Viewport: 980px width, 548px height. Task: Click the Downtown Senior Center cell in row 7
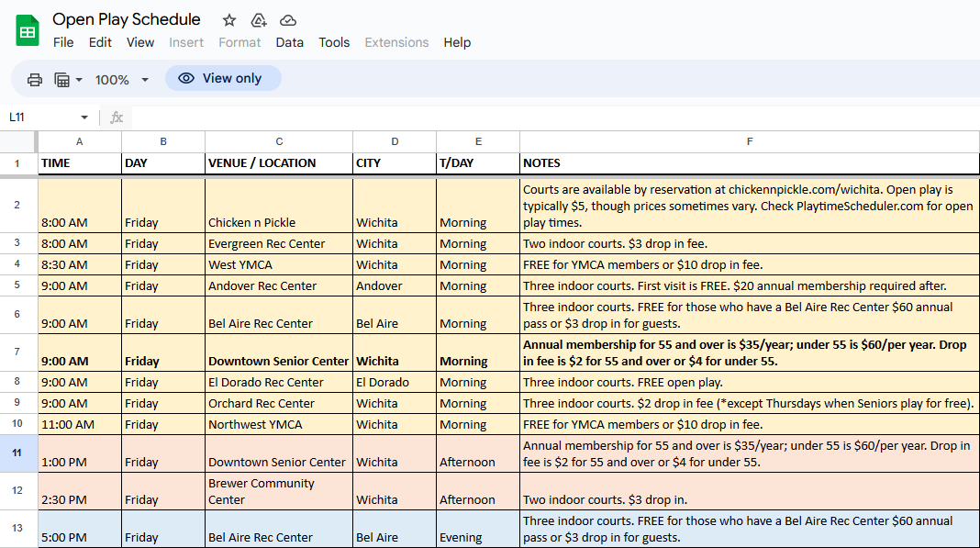(x=279, y=352)
